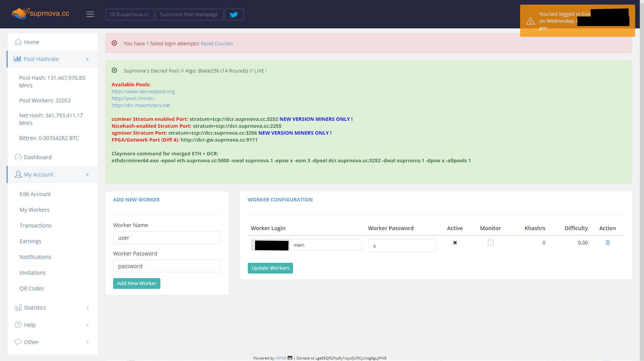This screenshot has width=644, height=361.
Task: Collapse the Pool Hashrate section
Action: 87,59
